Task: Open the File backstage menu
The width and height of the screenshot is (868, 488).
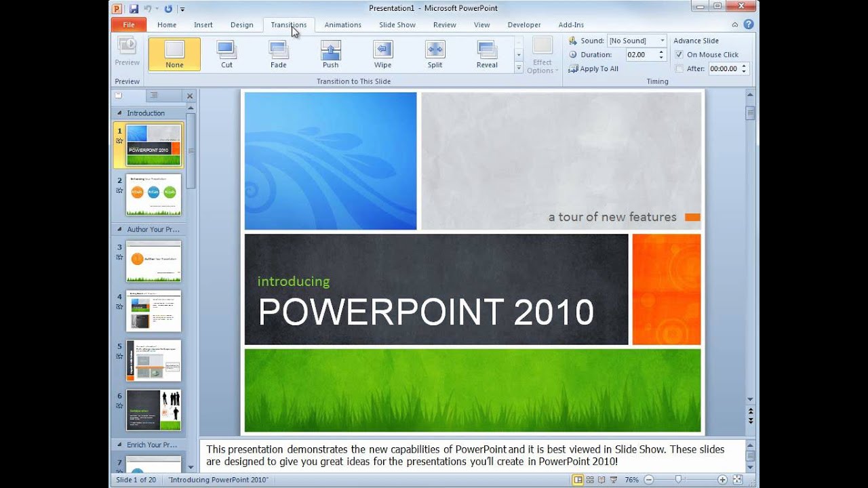Action: [129, 25]
